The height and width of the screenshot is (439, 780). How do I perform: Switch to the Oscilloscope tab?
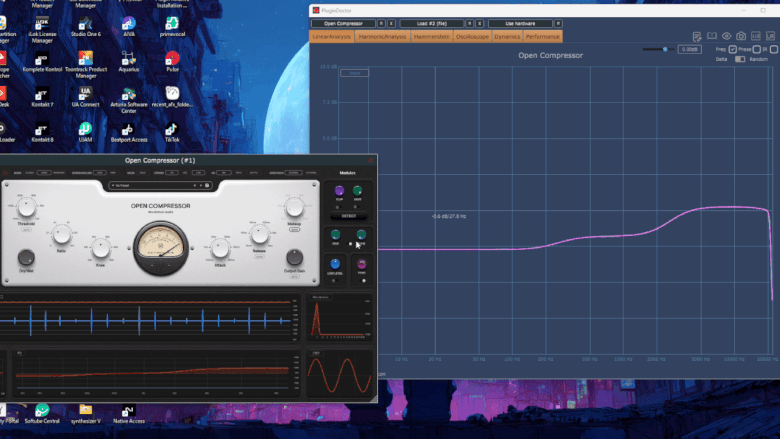pyautogui.click(x=471, y=37)
